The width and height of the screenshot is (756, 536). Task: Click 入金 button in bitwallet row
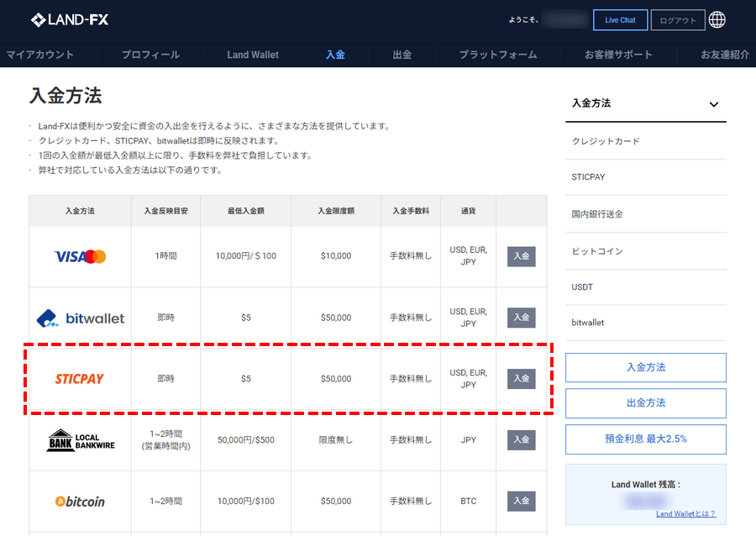tap(521, 318)
